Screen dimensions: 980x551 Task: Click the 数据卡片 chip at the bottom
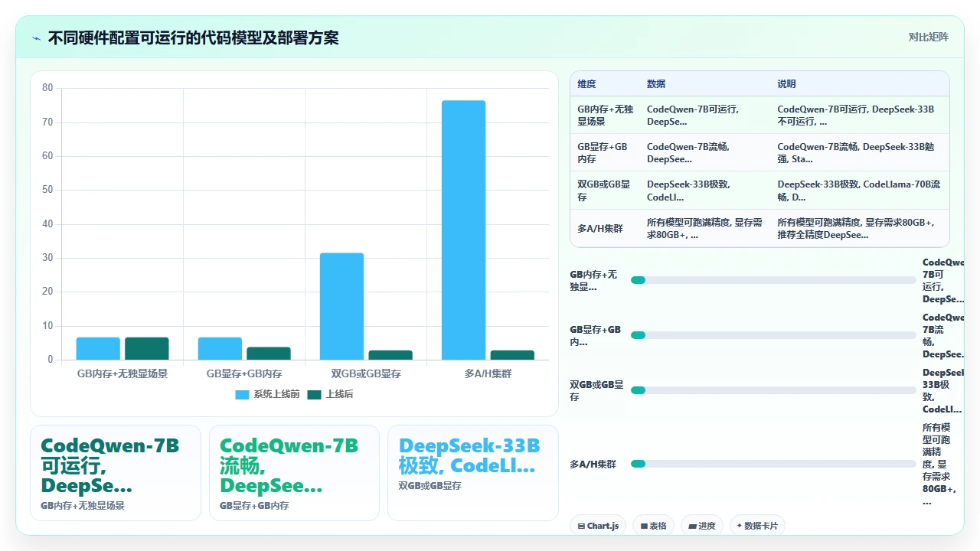[757, 526]
